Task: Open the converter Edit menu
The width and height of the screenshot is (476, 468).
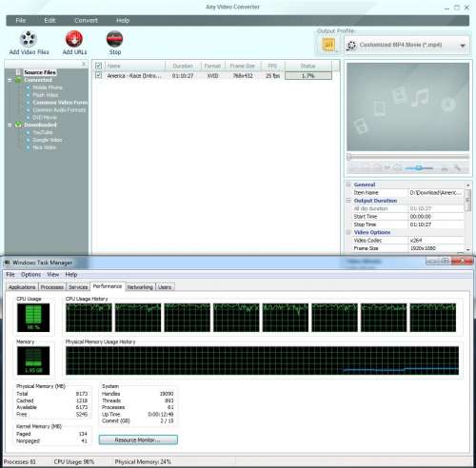Action: point(50,20)
